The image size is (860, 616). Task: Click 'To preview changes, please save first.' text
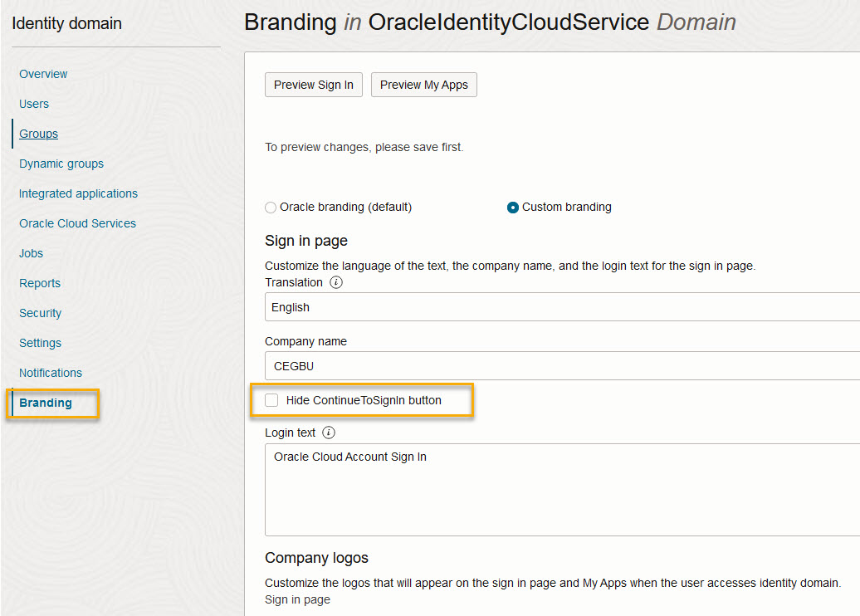364,148
